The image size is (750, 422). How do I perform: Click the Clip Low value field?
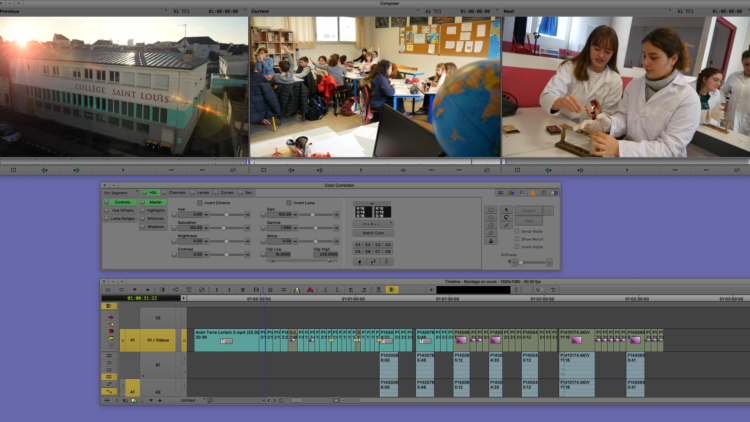(279, 255)
